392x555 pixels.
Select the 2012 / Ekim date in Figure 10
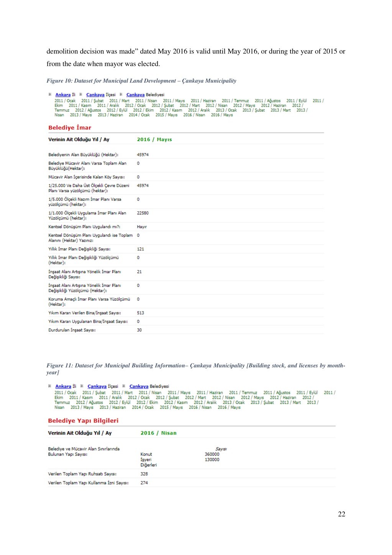coord(143,110)
